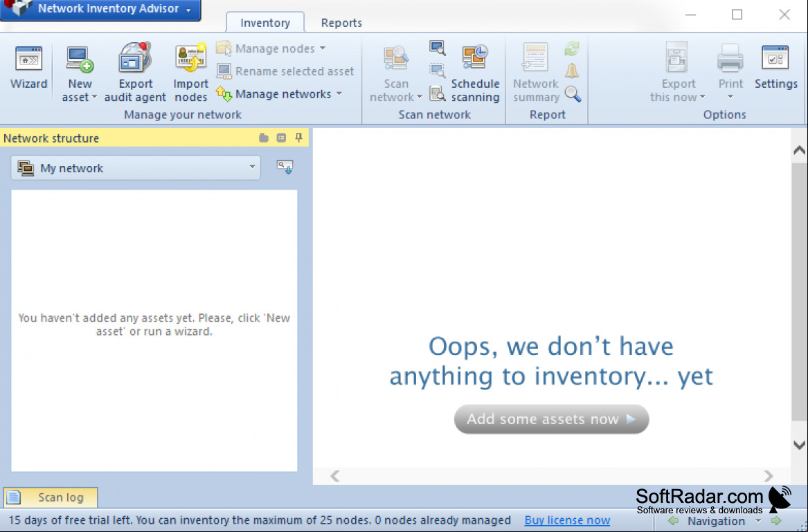Click the "15 days of free trial left" status text

pyautogui.click(x=260, y=520)
